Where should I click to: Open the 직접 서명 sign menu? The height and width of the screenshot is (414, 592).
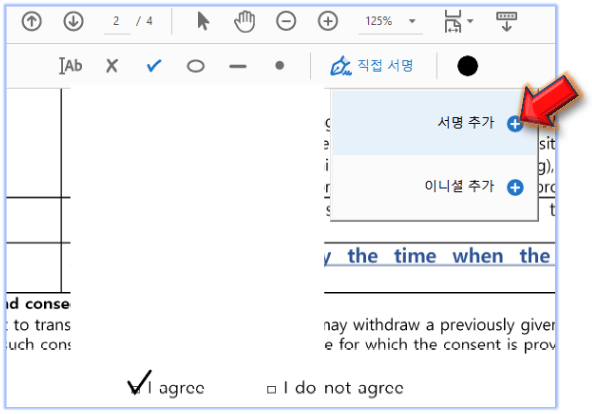[372, 66]
